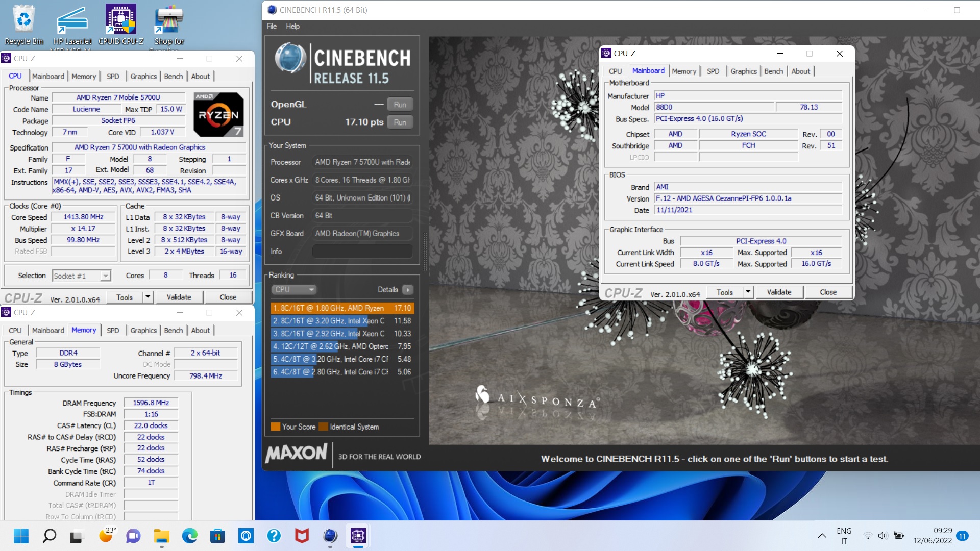This screenshot has width=980, height=551.
Task: Run the CPU test in Cinebench
Action: [400, 122]
